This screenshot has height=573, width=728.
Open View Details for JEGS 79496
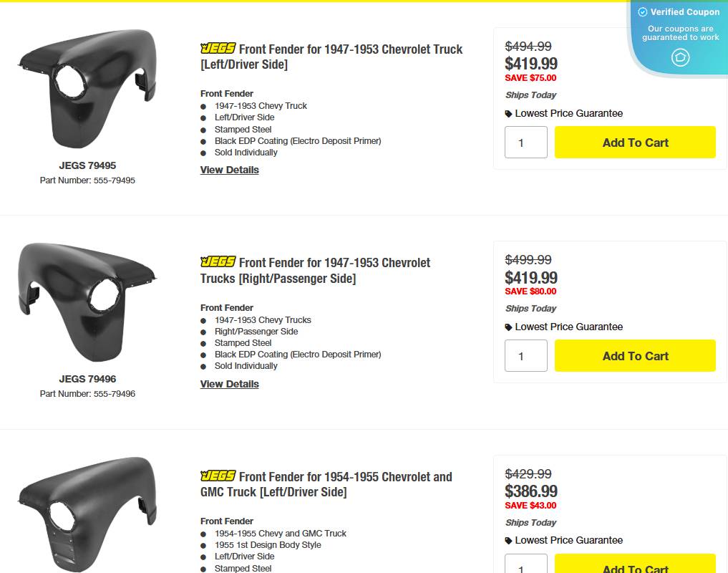click(x=229, y=384)
